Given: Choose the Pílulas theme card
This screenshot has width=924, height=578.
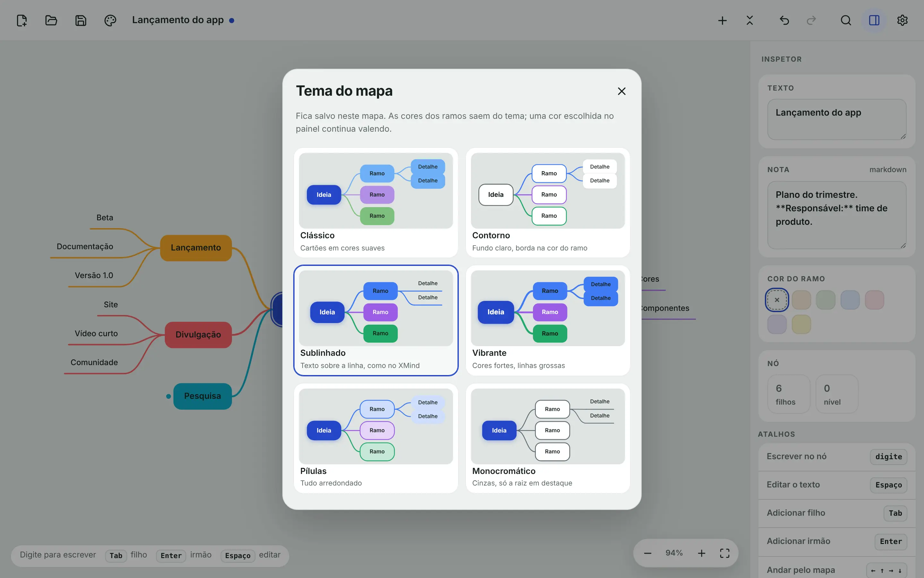Looking at the screenshot, I should pos(376,438).
